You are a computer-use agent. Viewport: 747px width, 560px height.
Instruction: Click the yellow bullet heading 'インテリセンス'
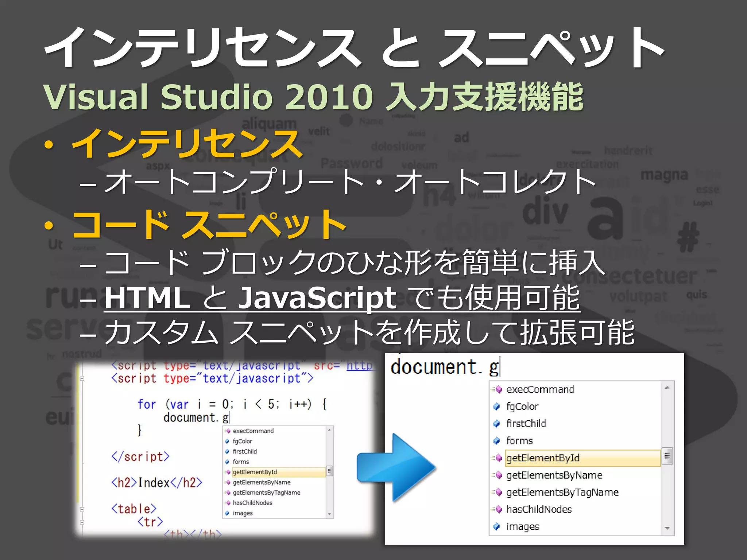pyautogui.click(x=187, y=144)
